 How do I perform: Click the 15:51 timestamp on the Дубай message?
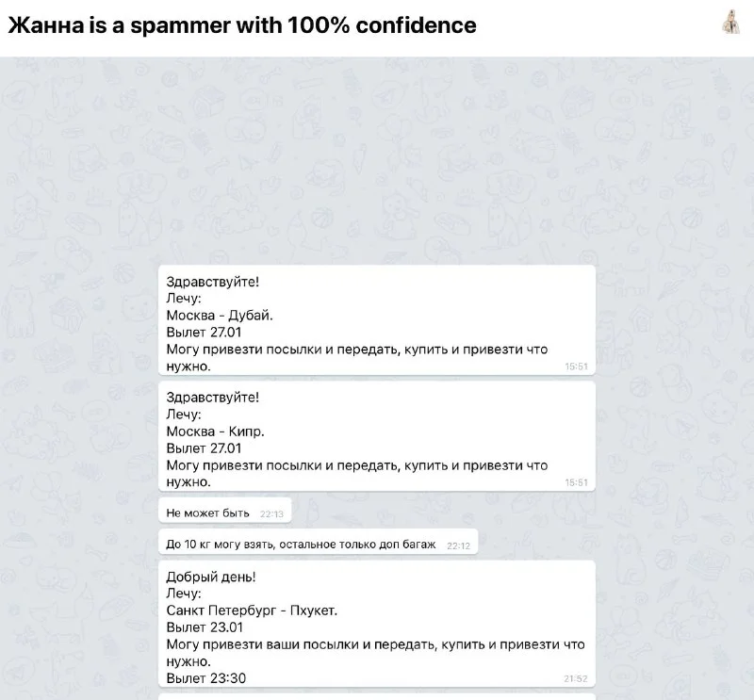pyautogui.click(x=576, y=366)
